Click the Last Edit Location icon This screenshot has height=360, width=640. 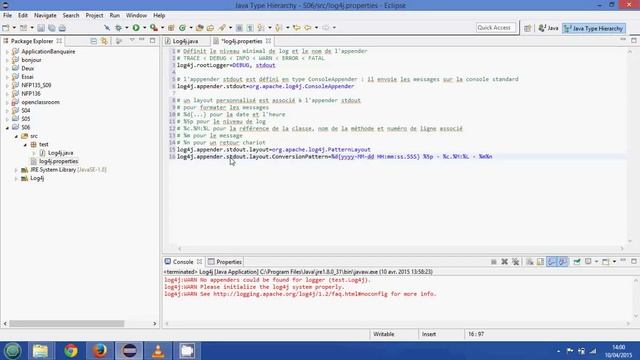[297, 28]
